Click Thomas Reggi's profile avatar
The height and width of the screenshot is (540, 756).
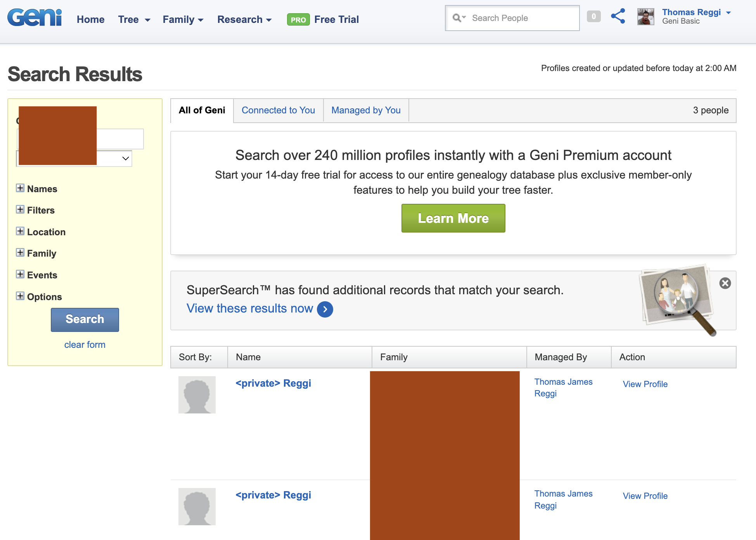(645, 17)
